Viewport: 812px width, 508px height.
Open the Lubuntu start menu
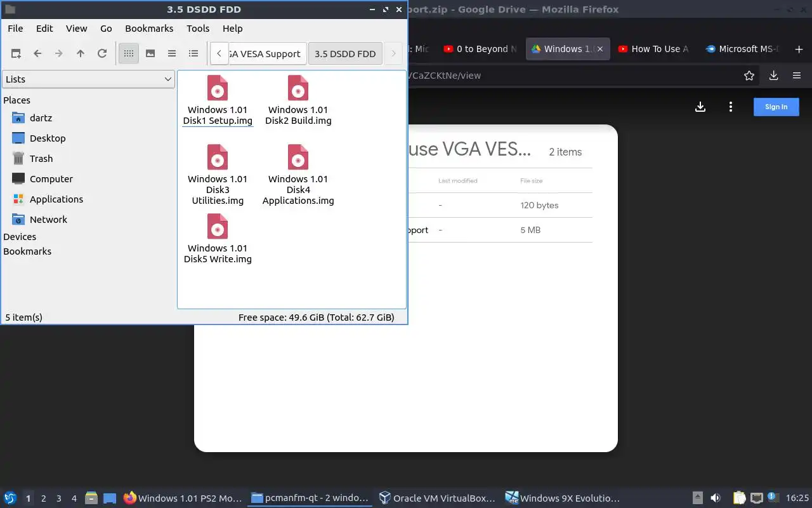tap(10, 498)
